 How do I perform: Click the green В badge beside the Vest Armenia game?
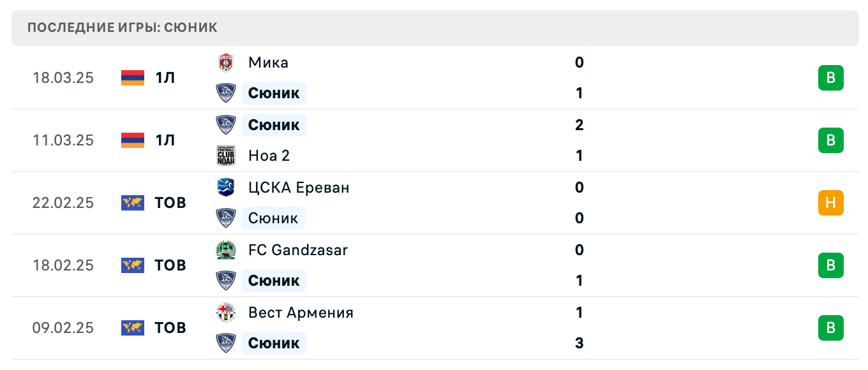pyautogui.click(x=830, y=328)
